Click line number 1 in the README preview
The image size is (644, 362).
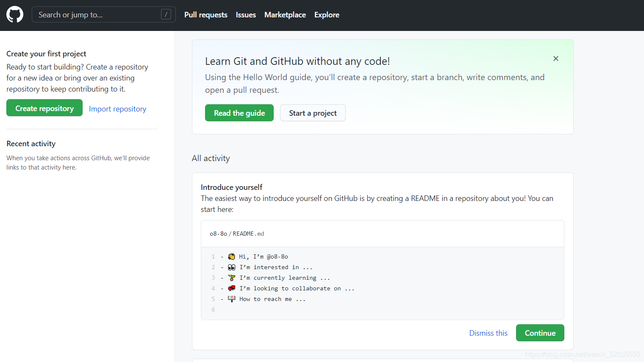(x=213, y=256)
